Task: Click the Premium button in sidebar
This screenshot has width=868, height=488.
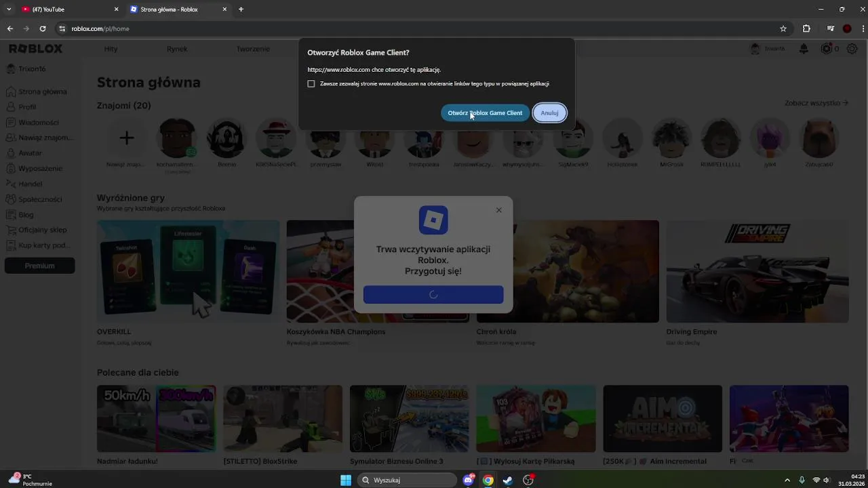Action: point(39,266)
